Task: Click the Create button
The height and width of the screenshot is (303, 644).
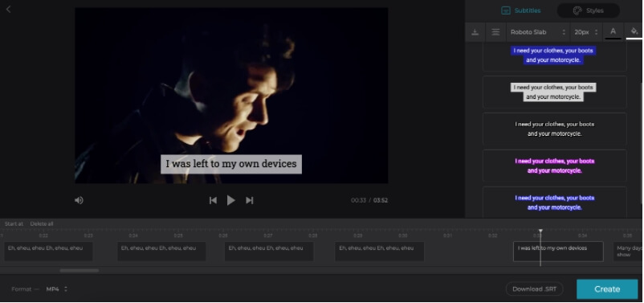Action: [x=607, y=289]
